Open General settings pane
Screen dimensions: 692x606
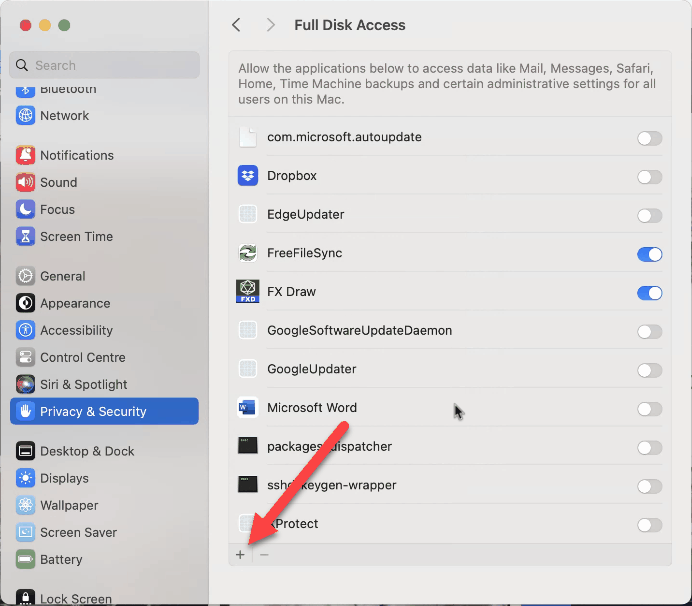coord(104,276)
